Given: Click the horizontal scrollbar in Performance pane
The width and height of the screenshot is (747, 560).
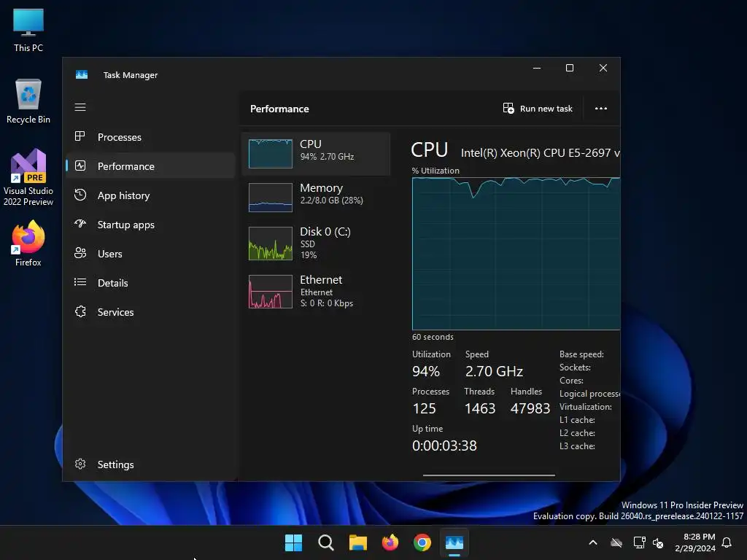Looking at the screenshot, I should tap(489, 475).
